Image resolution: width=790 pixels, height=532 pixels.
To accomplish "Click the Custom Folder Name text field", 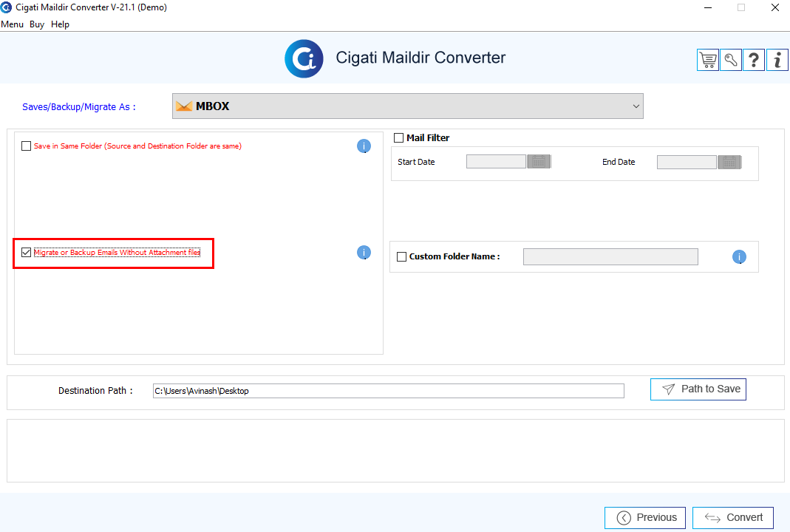I will point(610,256).
